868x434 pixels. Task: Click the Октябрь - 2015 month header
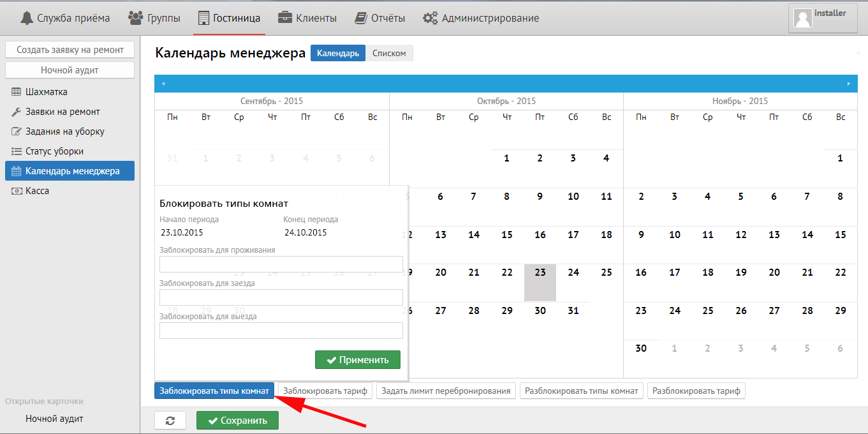(506, 101)
